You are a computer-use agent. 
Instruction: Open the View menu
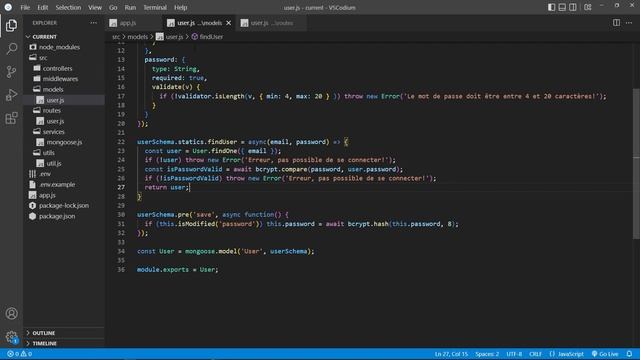tap(95, 7)
